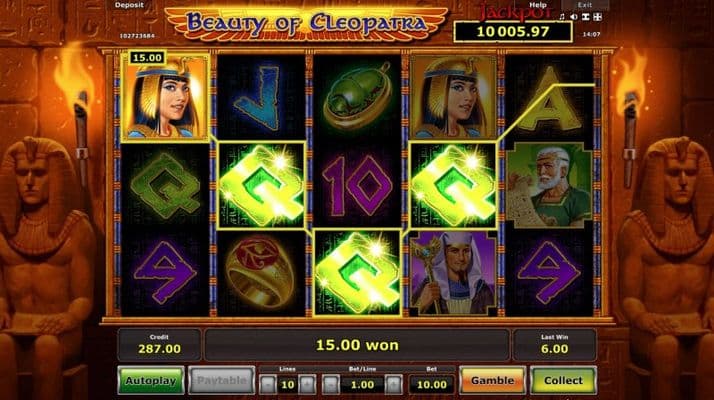Viewport: 714px width, 400px height.
Task: Toggle the music note icon
Action: point(562,17)
